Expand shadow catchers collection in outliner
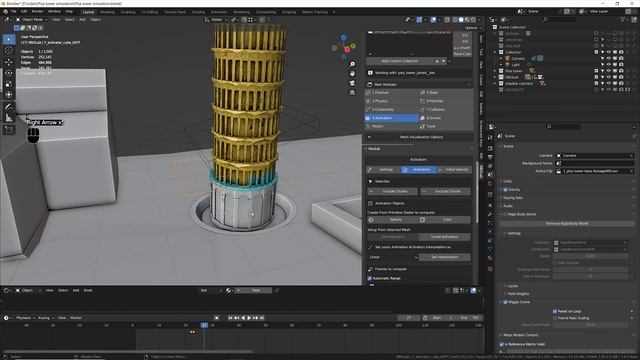 click(x=495, y=83)
